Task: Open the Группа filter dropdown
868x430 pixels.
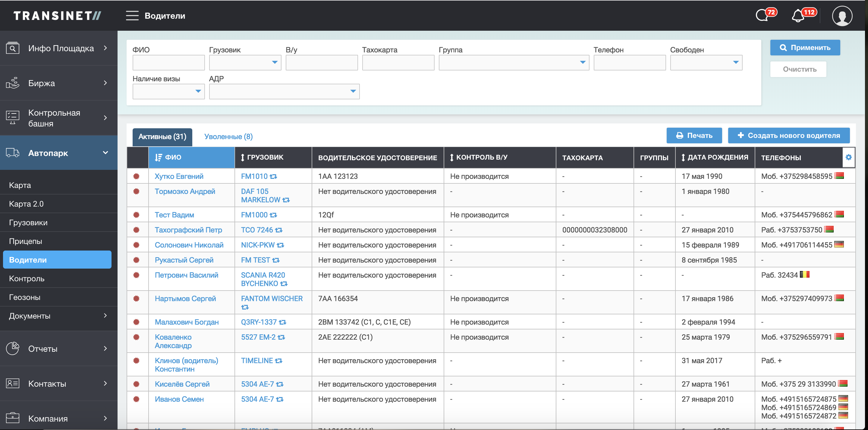Action: point(514,62)
